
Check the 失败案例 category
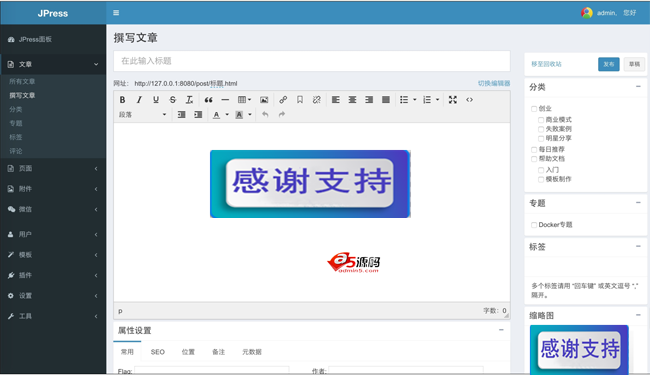[541, 129]
